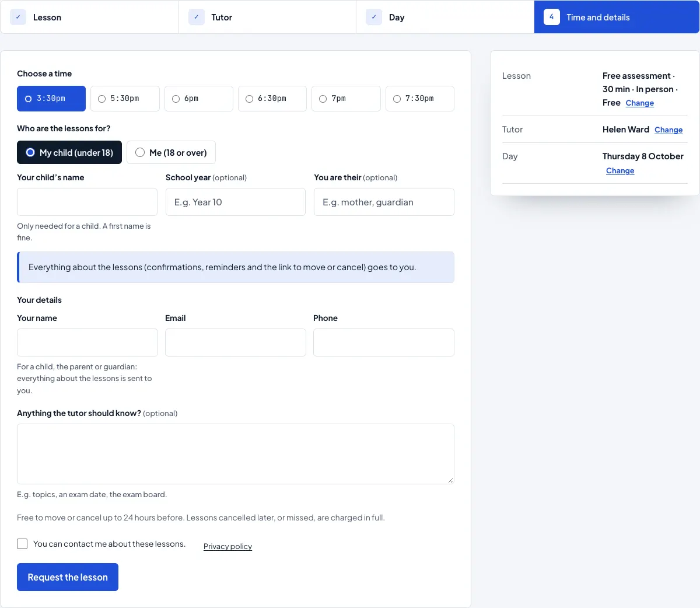700x608 pixels.
Task: Click the Your name field
Action: [87, 343]
